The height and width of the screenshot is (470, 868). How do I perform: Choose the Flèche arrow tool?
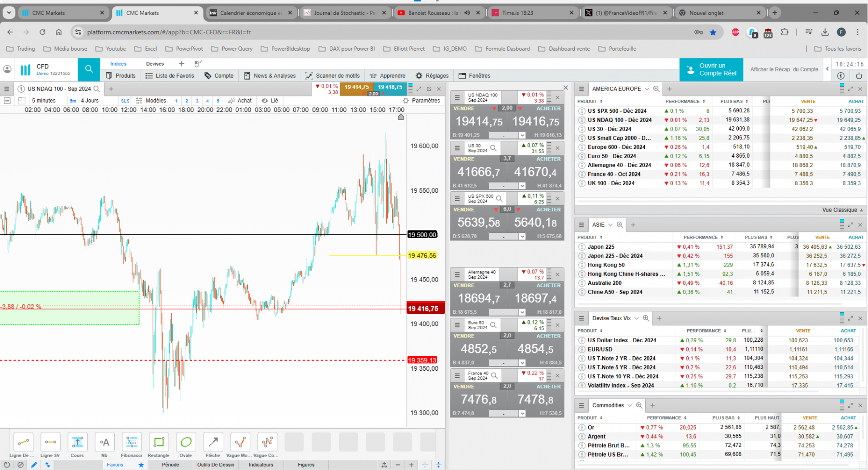(213, 442)
